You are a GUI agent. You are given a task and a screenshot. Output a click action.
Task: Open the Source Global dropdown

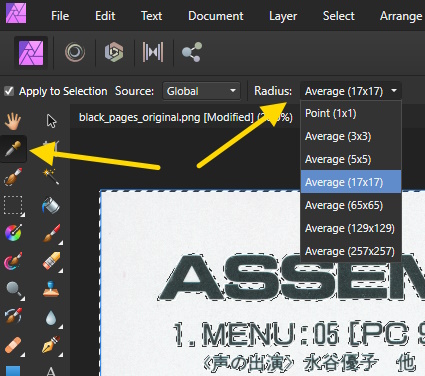tap(201, 91)
